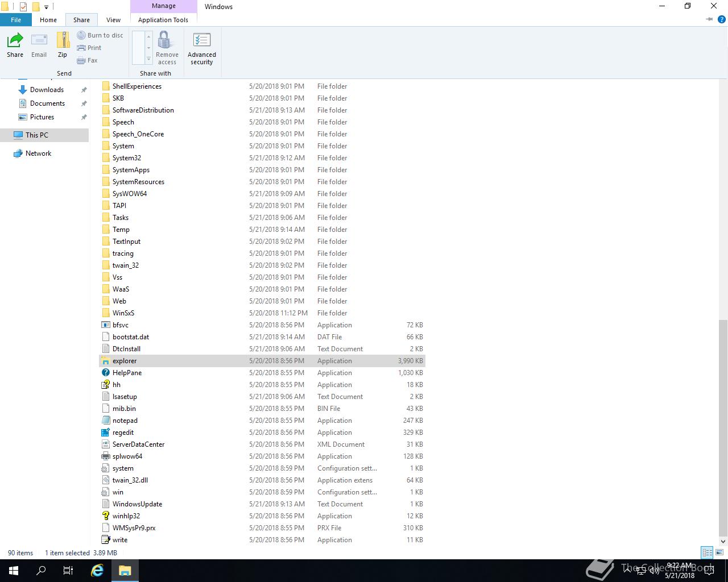
Task: Click the Quick Access properties checkmark icon
Action: (23, 7)
